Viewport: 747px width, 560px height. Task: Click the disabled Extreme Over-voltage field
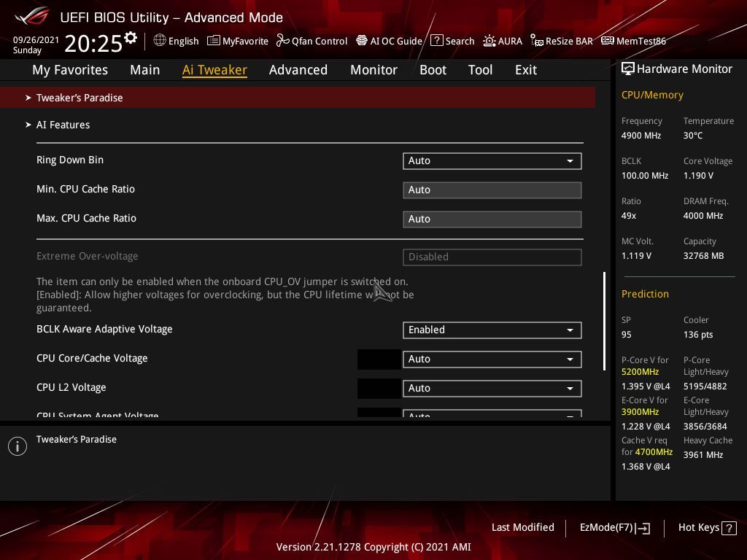[492, 257]
